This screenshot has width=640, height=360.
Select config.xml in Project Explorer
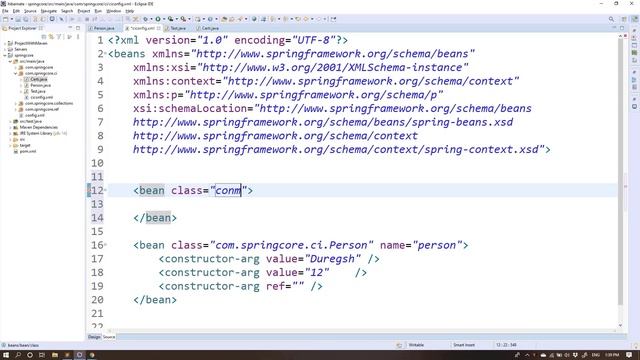34,116
